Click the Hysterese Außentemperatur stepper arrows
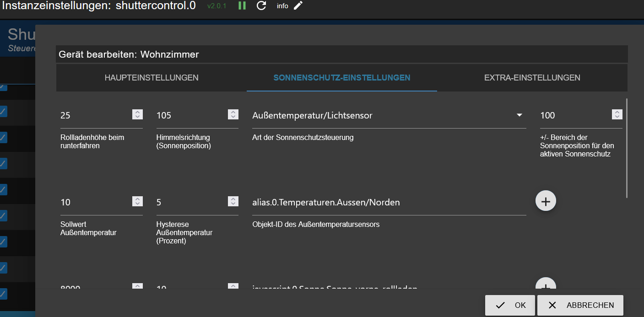644x317 pixels. (233, 202)
